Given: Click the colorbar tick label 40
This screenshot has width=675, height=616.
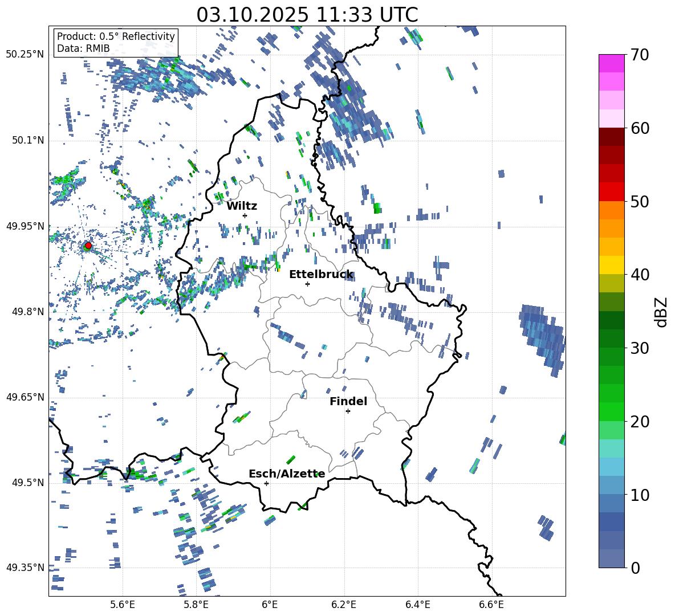Looking at the screenshot, I should pyautogui.click(x=640, y=275).
